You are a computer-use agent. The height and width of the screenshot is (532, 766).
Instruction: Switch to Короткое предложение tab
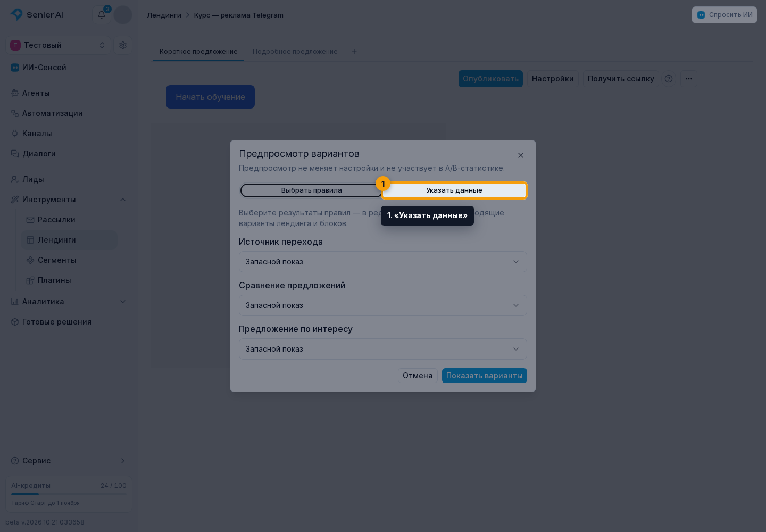[x=198, y=52]
